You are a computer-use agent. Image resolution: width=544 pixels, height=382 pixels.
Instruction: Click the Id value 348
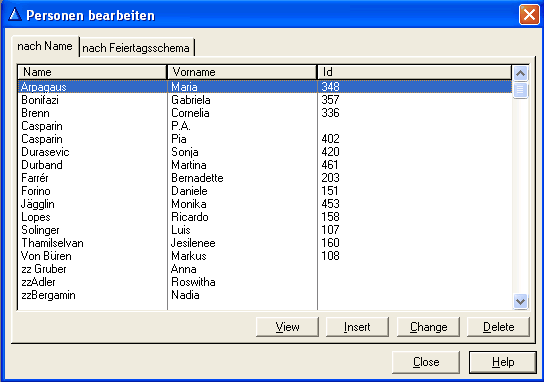pyautogui.click(x=330, y=87)
